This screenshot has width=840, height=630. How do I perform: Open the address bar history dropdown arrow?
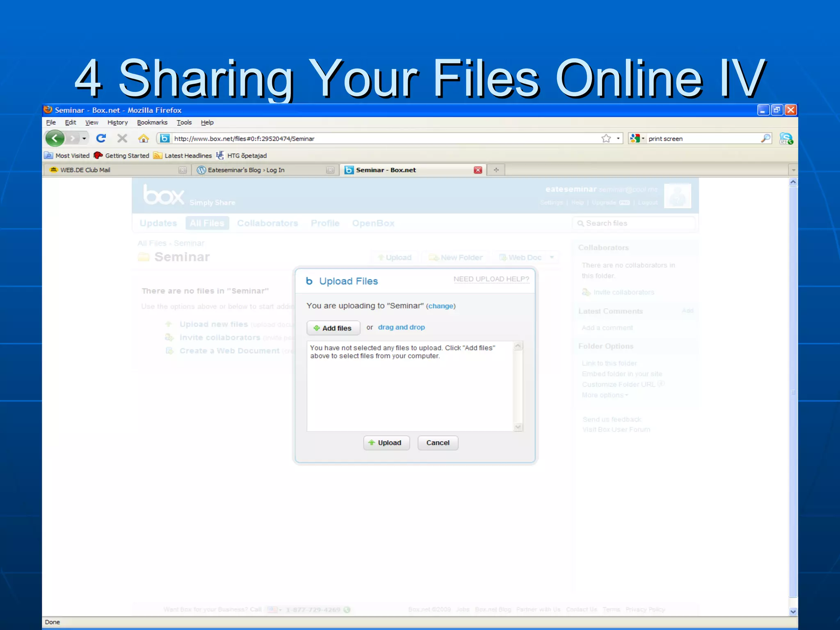coord(618,139)
